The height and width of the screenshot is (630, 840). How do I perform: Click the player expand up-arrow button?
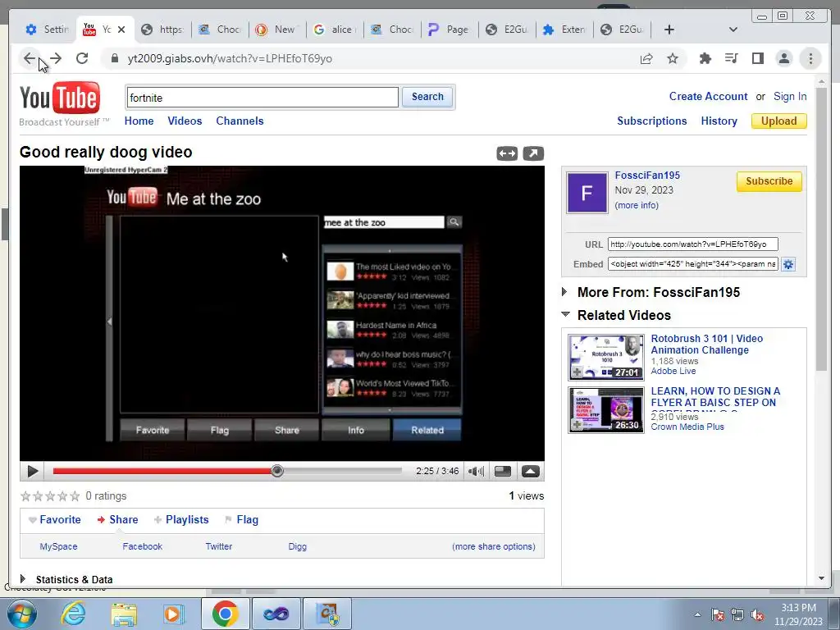coord(531,472)
